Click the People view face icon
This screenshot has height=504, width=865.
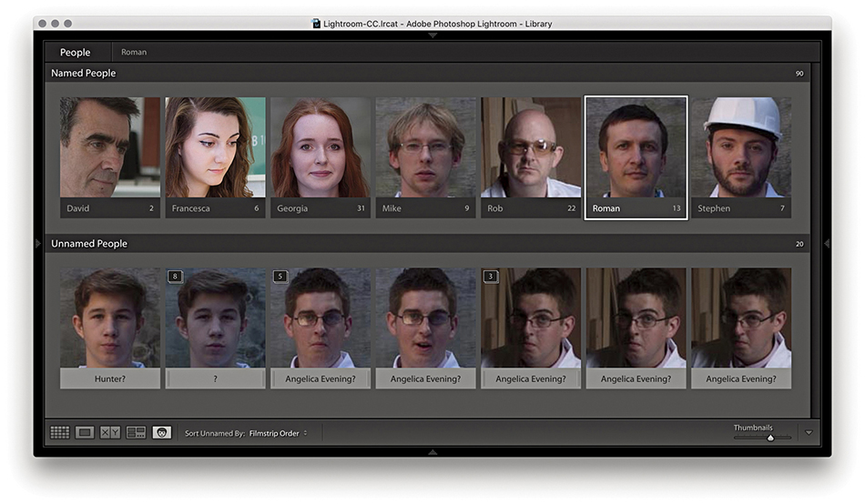(x=161, y=433)
